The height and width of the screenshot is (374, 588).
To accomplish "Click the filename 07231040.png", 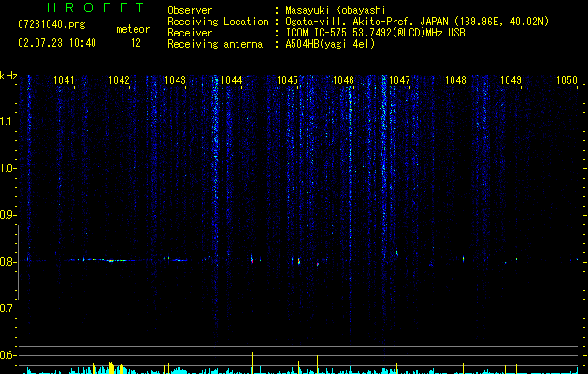I will (x=51, y=25).
